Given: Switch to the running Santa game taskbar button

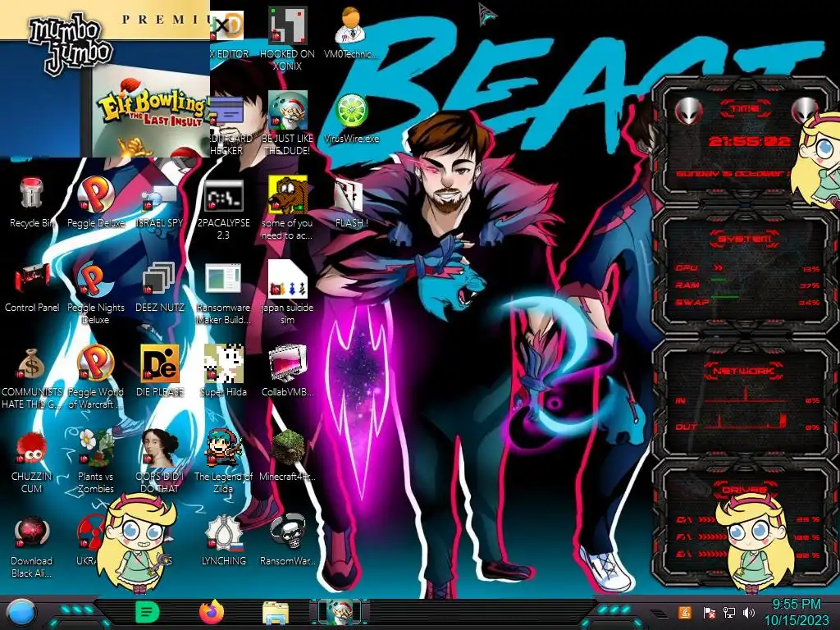Looking at the screenshot, I should (340, 612).
